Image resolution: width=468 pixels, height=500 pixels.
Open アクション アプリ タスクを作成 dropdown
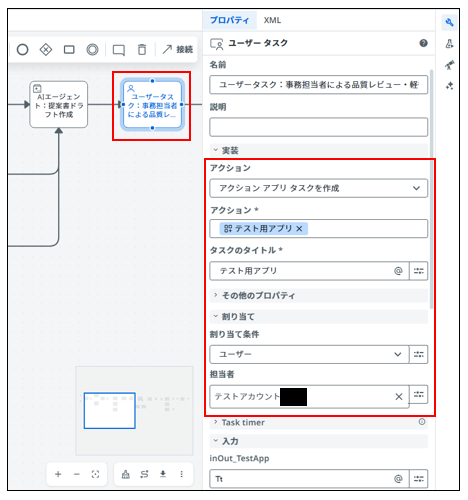(318, 188)
